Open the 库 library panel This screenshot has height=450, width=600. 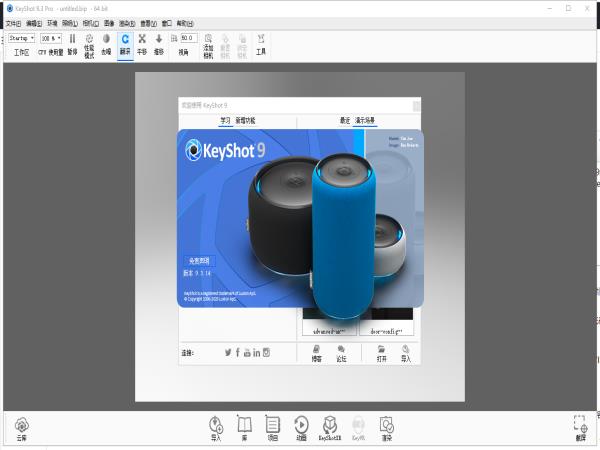click(x=244, y=429)
